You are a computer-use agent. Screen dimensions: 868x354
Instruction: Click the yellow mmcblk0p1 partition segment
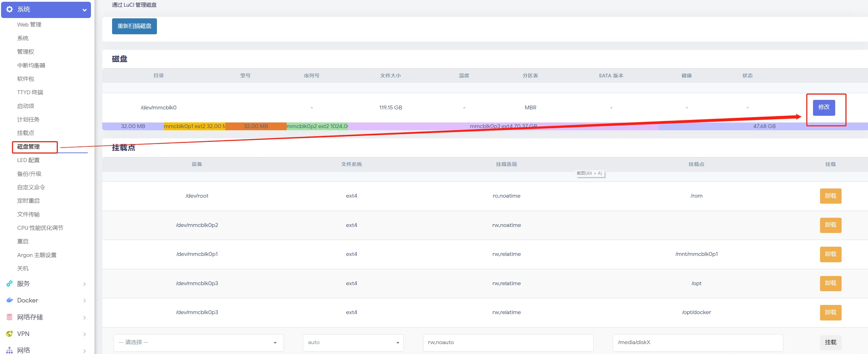click(x=194, y=126)
